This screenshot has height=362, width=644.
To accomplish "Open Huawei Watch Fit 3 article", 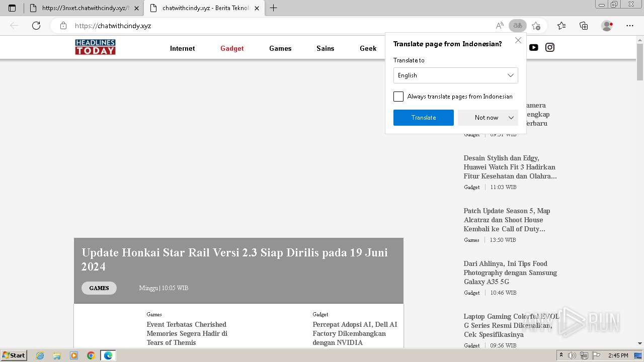I will (x=510, y=167).
